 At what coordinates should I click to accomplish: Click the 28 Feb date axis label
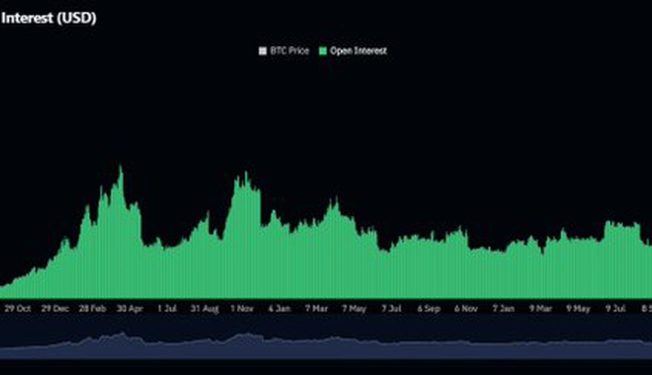pyautogui.click(x=92, y=308)
